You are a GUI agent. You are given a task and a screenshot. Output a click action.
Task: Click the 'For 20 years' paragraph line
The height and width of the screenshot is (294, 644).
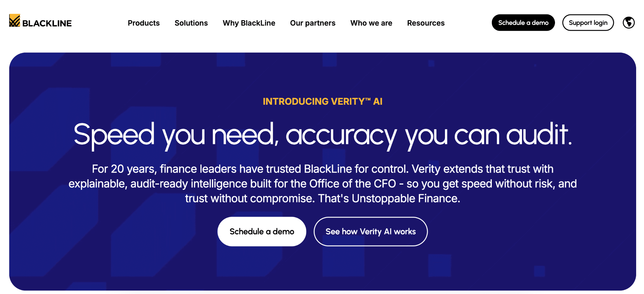point(322,169)
